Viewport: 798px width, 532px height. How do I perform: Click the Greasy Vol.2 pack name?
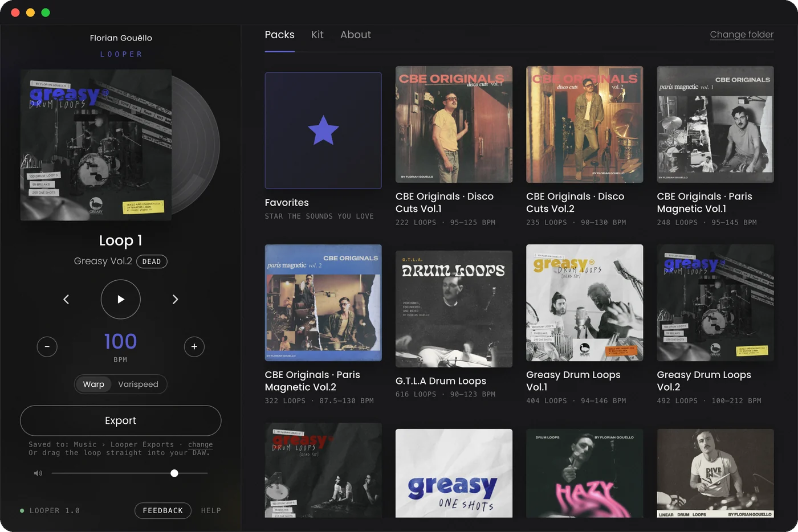[103, 261]
